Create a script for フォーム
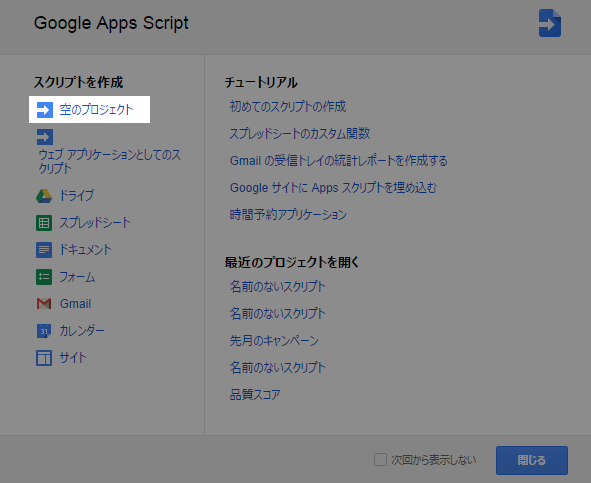 pos(77,277)
